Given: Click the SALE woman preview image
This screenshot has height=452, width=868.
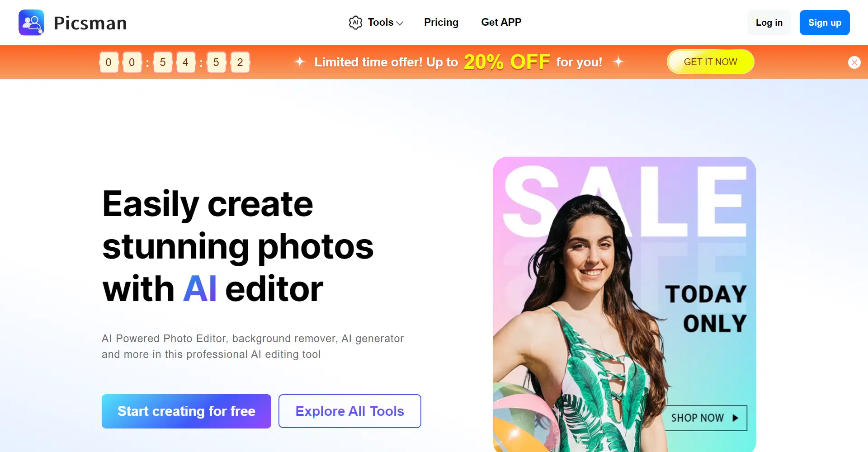Looking at the screenshot, I should tap(624, 304).
